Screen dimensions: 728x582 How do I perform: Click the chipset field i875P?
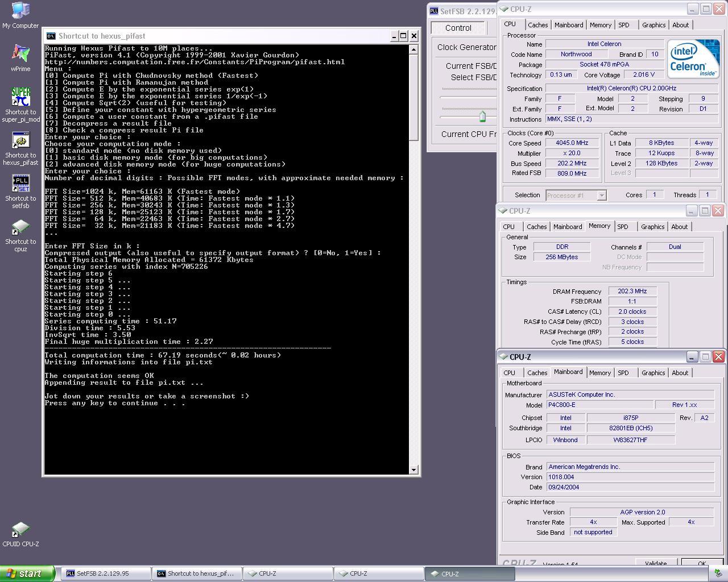631,418
